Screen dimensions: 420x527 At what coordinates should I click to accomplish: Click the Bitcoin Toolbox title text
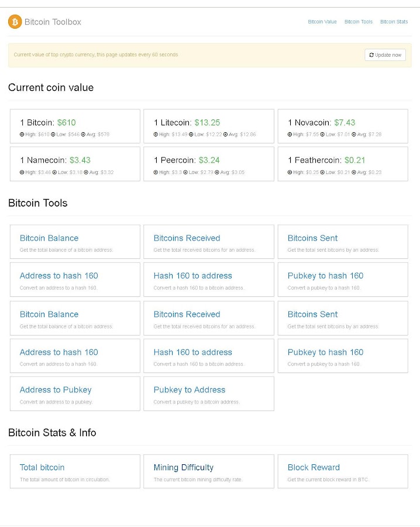point(53,22)
